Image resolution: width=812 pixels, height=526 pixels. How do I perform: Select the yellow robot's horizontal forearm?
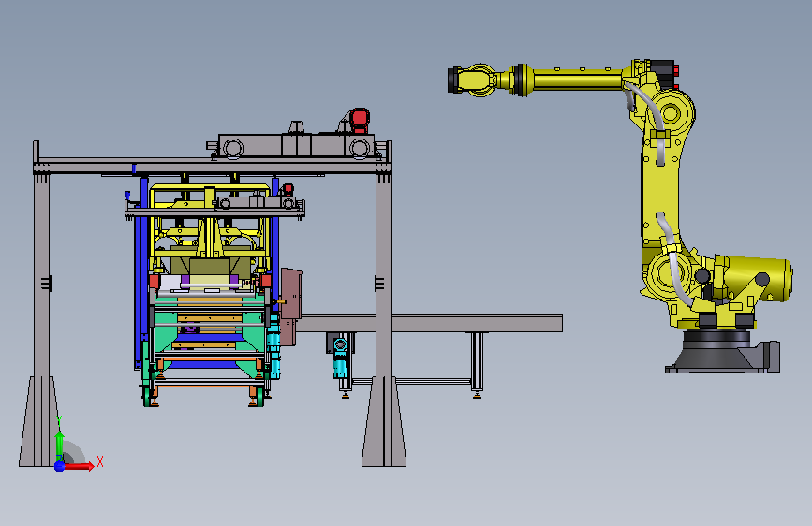pyautogui.click(x=576, y=80)
